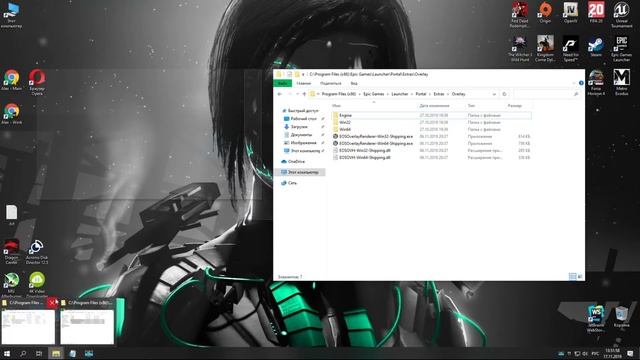Select the Opera browser desktop icon

[x=37, y=82]
